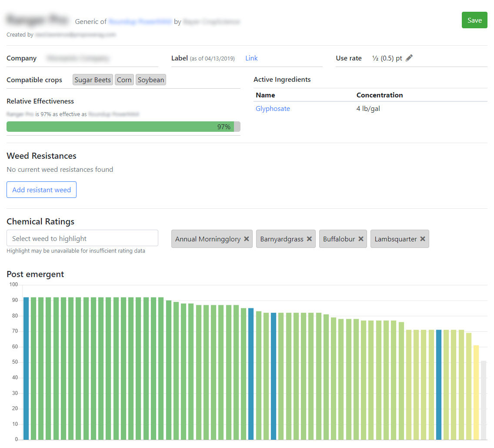Click the yellow bar near the chart's end

(476, 392)
